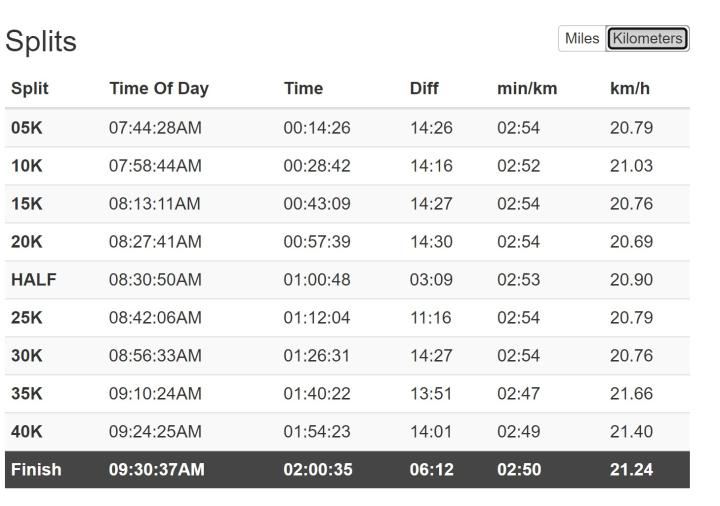Viewport: 720px width, 506px height.
Task: Click the Finish row label
Action: [36, 470]
